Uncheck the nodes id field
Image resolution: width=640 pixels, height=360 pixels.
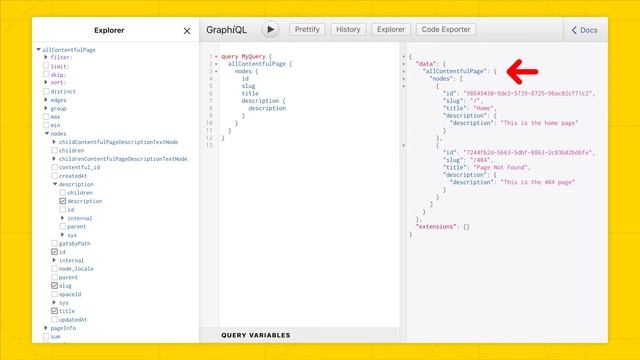point(54,252)
